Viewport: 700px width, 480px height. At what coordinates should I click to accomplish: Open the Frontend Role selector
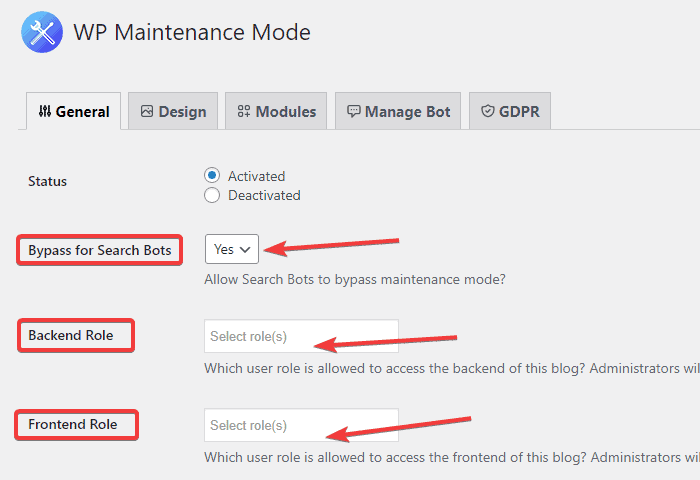301,425
